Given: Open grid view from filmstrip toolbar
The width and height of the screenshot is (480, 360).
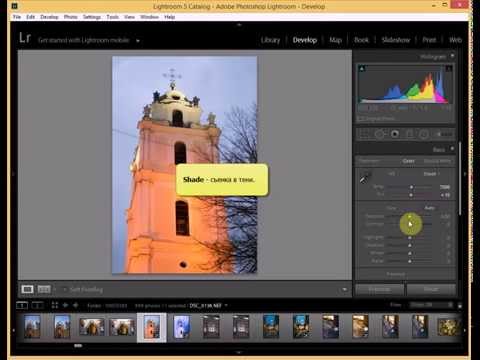Looking at the screenshot, I should pos(55,305).
